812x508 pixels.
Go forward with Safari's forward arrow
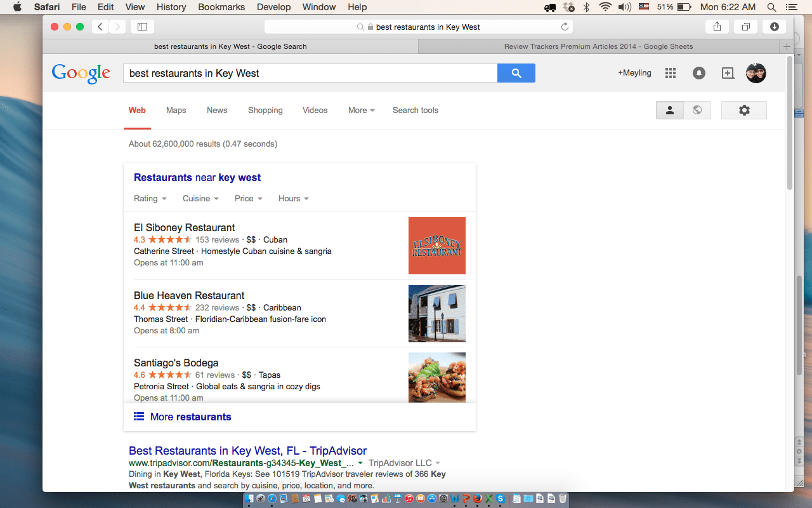pos(117,27)
